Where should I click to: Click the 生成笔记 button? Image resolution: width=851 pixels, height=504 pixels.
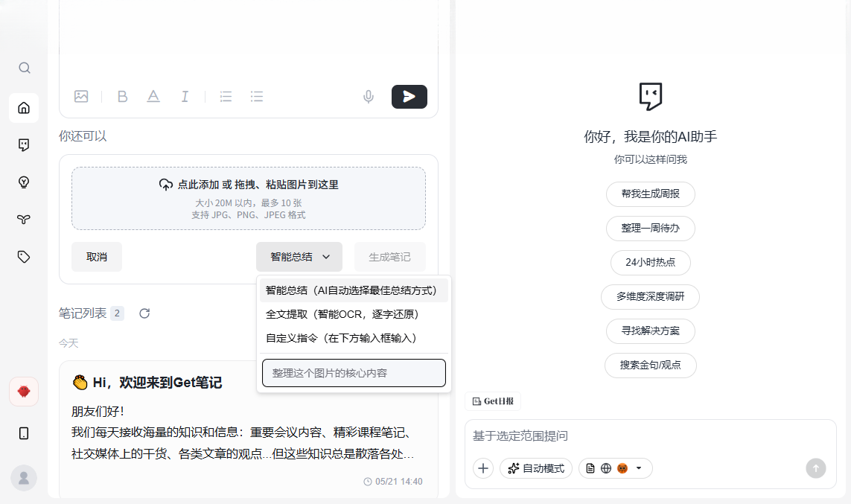(389, 257)
